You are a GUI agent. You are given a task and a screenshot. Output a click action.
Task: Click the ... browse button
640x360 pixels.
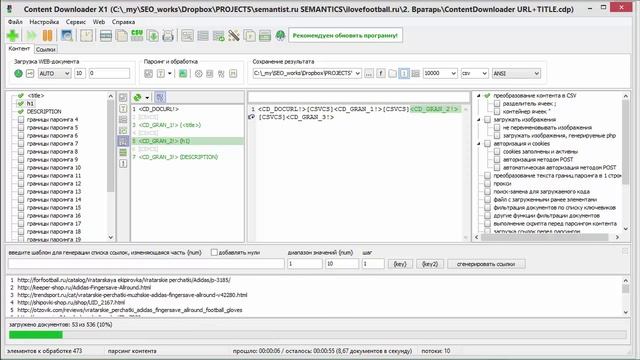369,73
